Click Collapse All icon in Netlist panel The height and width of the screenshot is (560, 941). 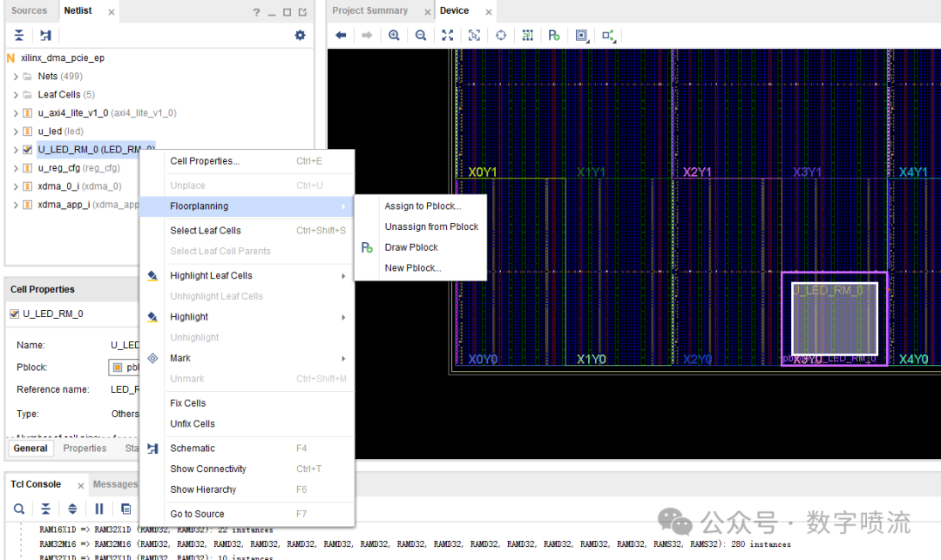click(x=19, y=35)
